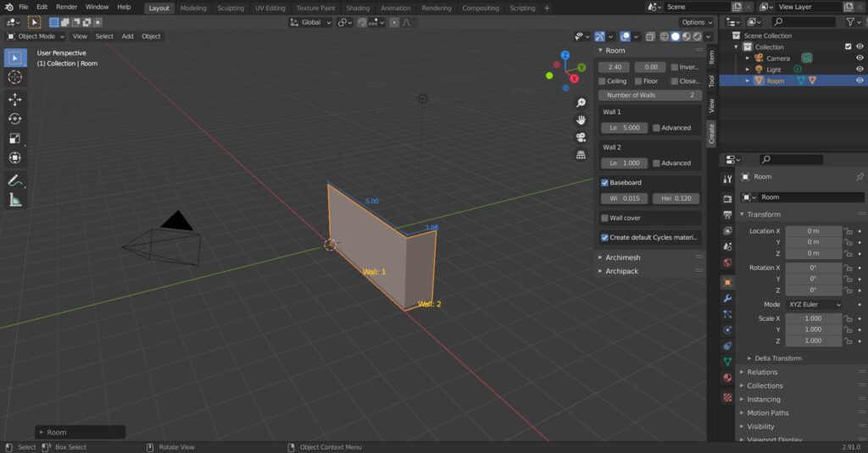Select the Room object in outliner

point(775,80)
